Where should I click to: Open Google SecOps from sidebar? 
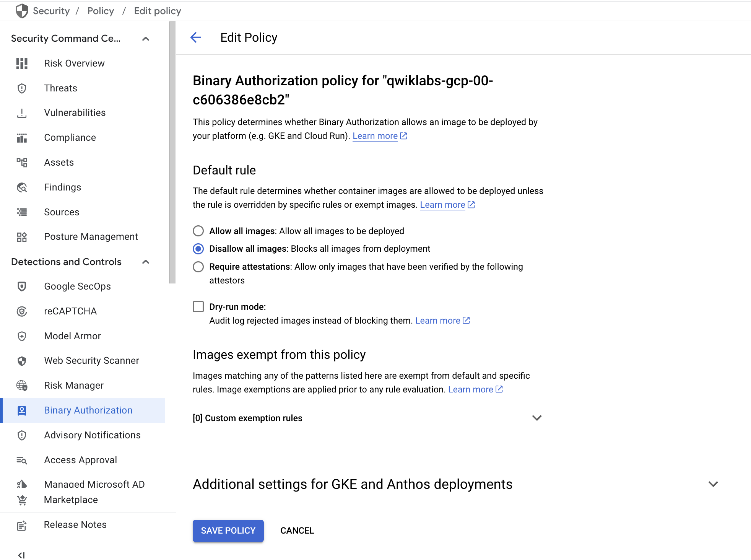pyautogui.click(x=77, y=287)
